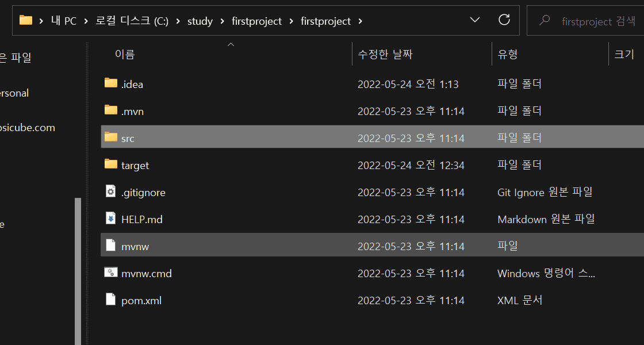
Task: Select the mvnw file row
Action: 372,245
